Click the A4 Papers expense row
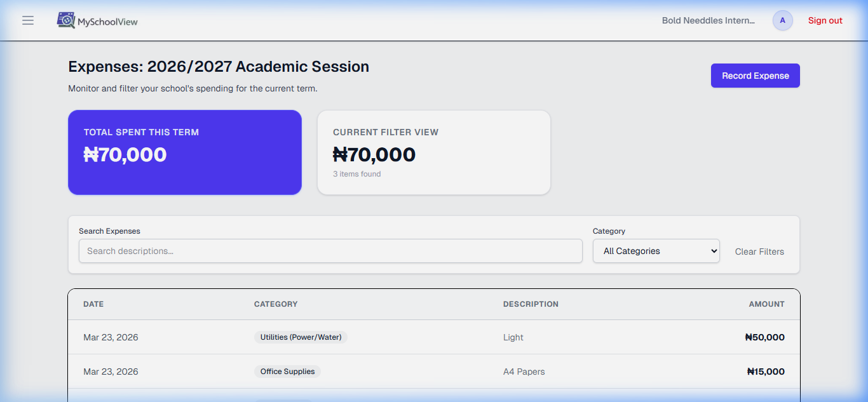Viewport: 868px width, 402px height. [524, 372]
